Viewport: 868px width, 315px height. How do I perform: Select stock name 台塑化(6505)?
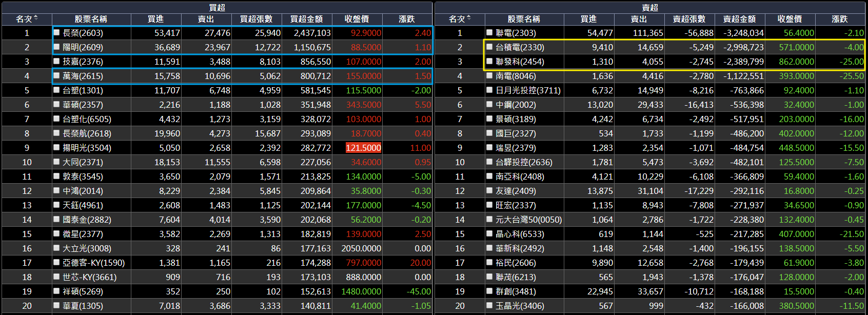coord(87,119)
